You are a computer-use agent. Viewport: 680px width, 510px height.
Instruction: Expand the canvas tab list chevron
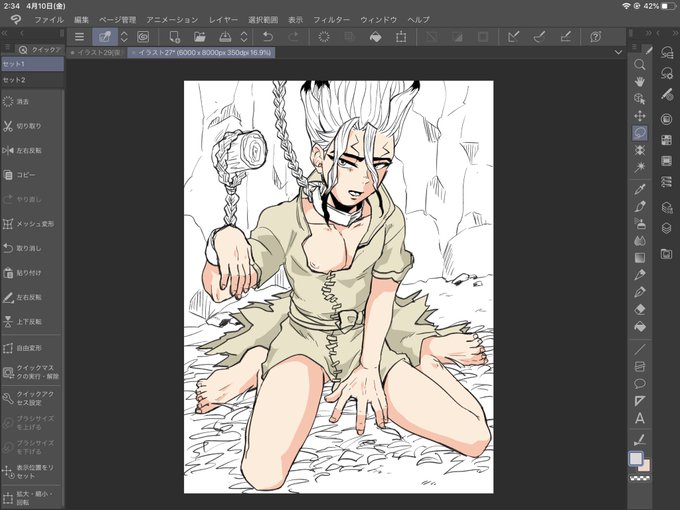point(618,52)
